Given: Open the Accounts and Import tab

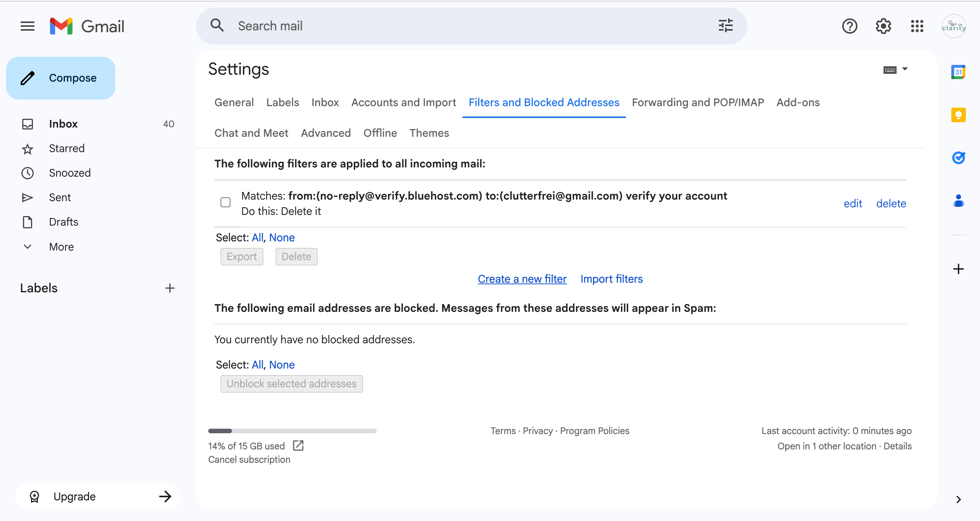Looking at the screenshot, I should (x=403, y=102).
